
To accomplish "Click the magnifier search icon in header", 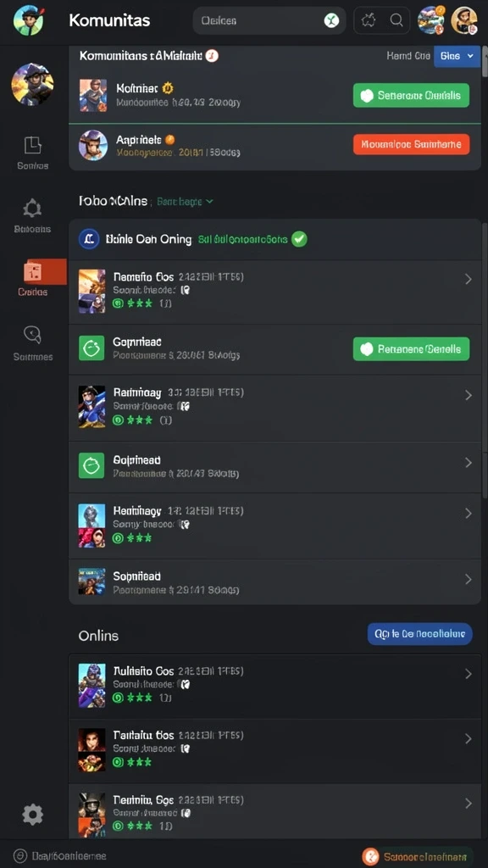I will click(396, 20).
